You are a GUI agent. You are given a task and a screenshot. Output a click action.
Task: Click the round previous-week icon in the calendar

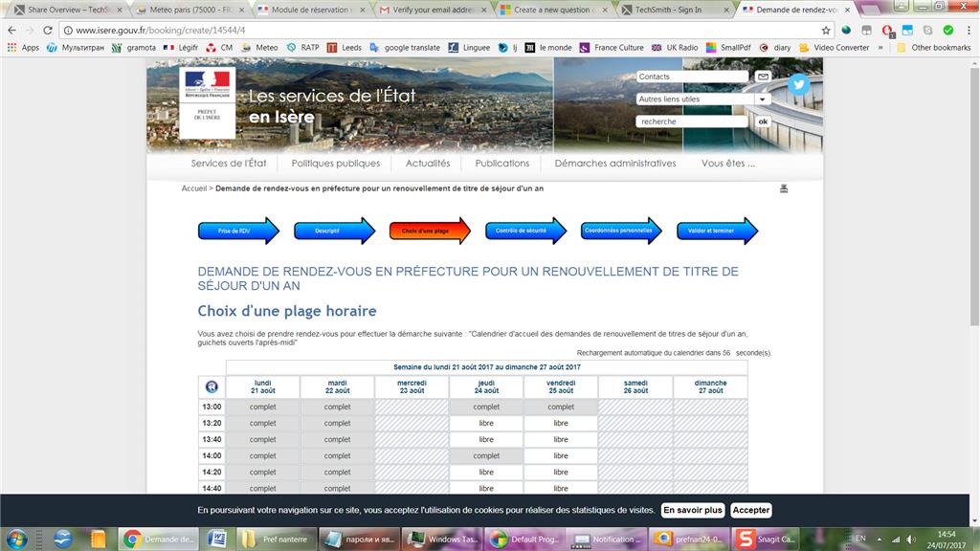212,386
